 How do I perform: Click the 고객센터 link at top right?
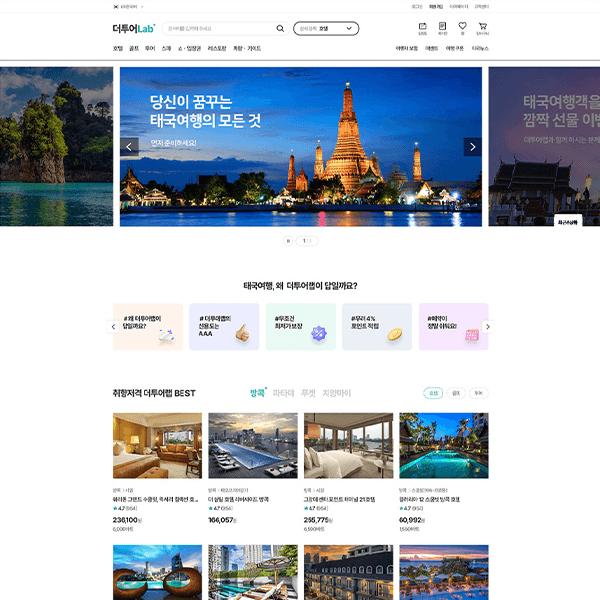[481, 7]
